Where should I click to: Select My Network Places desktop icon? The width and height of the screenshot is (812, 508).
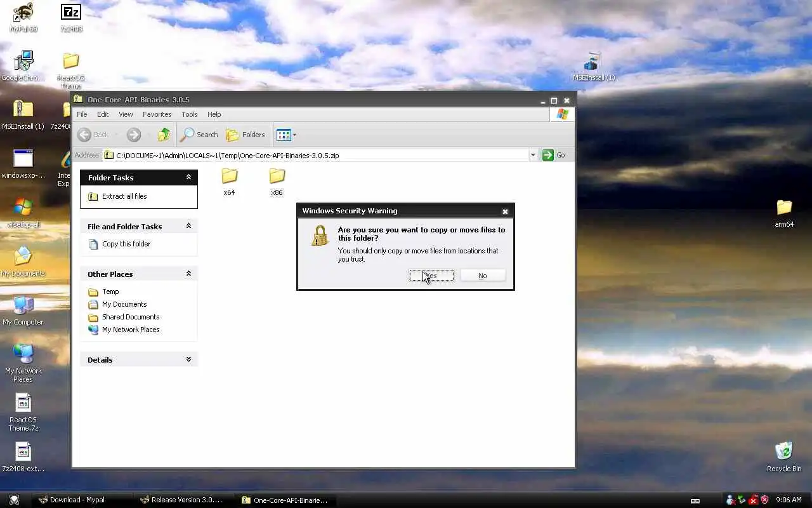pyautogui.click(x=23, y=363)
